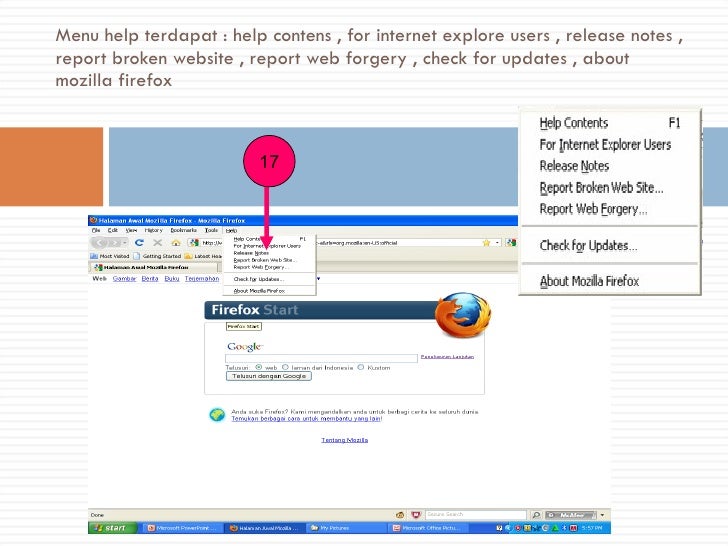Screen dimensions: 728x546
Task: Click the Home toolbar icon
Action: (x=176, y=242)
